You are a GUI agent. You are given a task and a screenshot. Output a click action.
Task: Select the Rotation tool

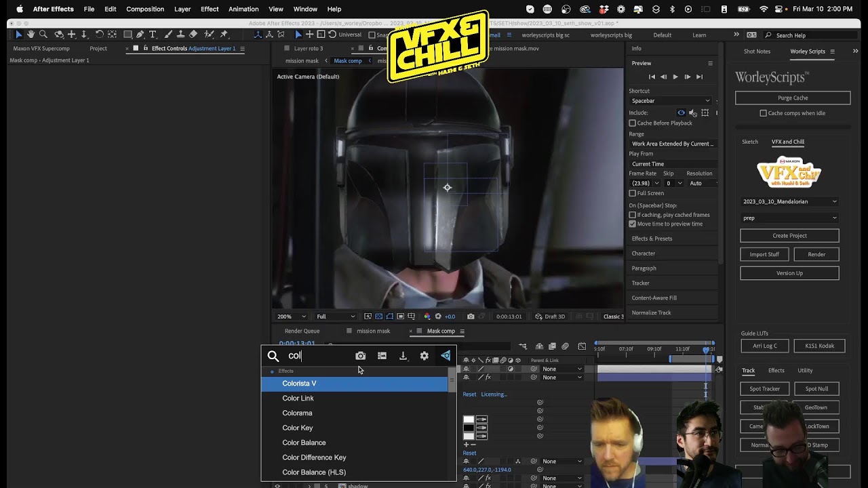[x=99, y=35]
